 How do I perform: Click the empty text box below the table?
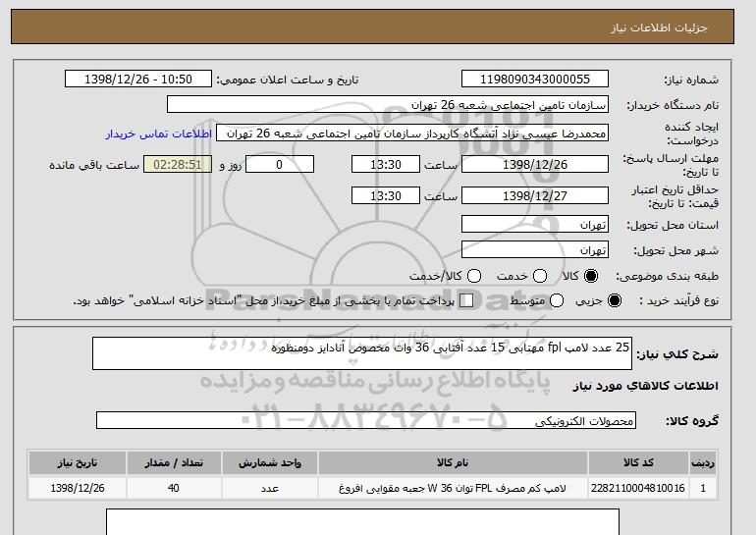362,522
